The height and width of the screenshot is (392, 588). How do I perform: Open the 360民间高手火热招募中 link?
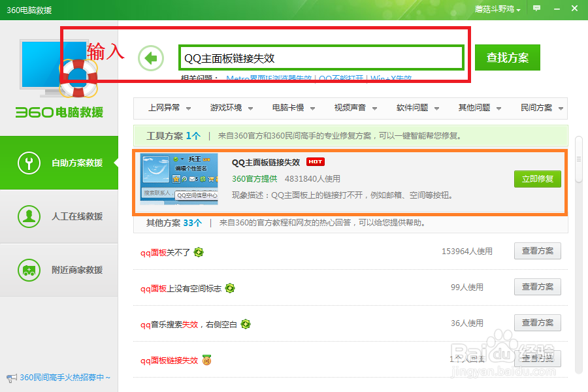65,378
